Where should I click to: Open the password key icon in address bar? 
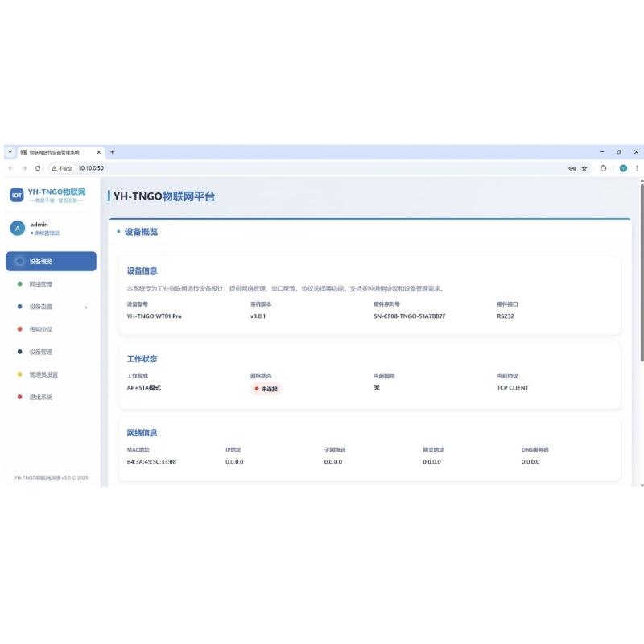(572, 168)
